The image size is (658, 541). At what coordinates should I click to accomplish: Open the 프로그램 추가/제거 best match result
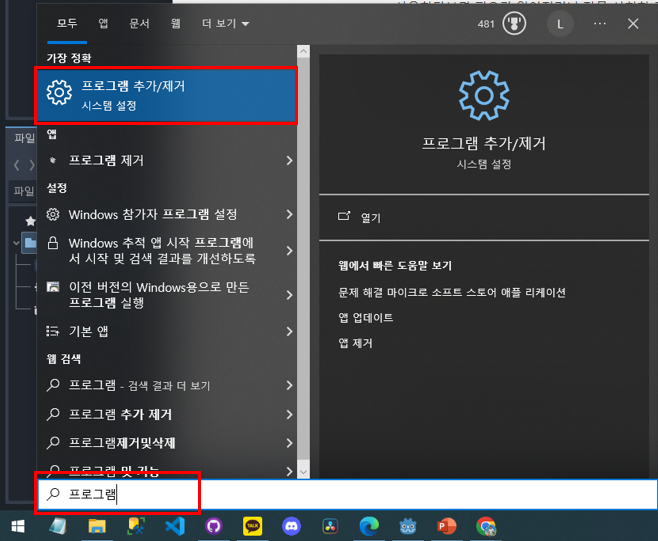click(x=167, y=95)
